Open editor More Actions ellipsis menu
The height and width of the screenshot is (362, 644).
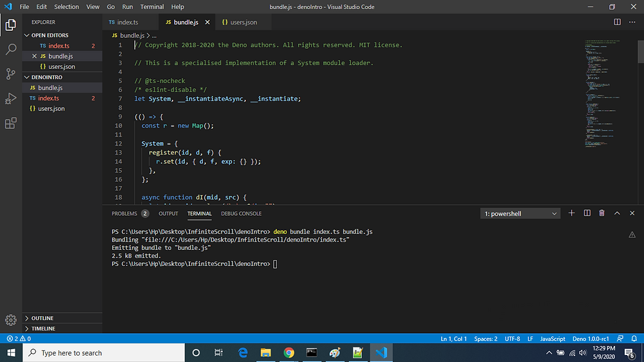coord(632,22)
